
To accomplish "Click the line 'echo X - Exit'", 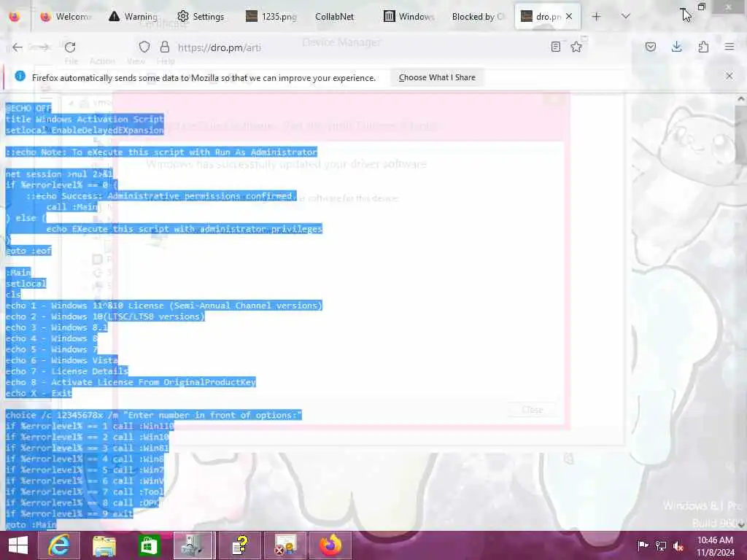I will click(39, 393).
